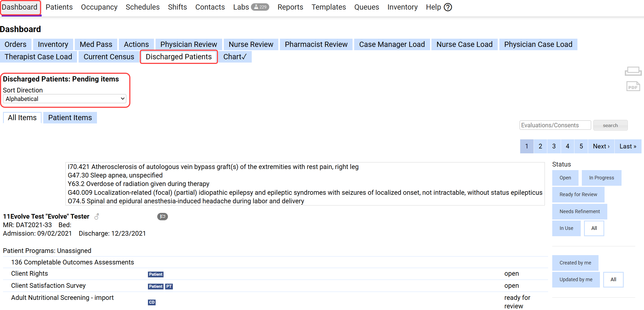Click the PT tag on Satisfaction Survey
The width and height of the screenshot is (644, 310).
click(169, 286)
